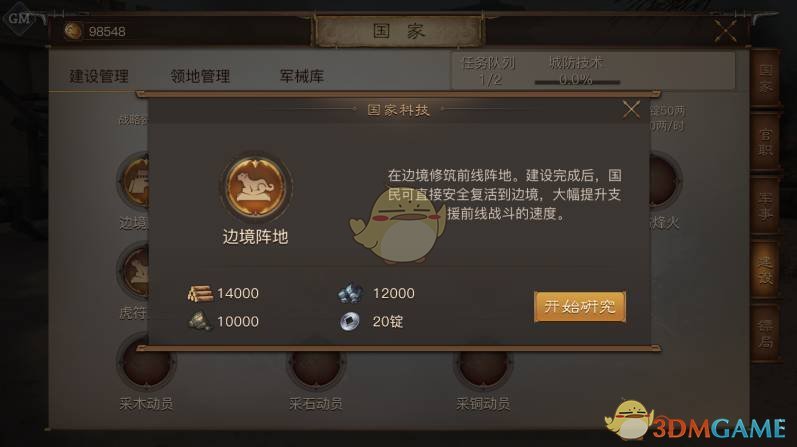797x447 pixels.
Task: Select the 采木动员 tech node
Action: pyautogui.click(x=146, y=365)
